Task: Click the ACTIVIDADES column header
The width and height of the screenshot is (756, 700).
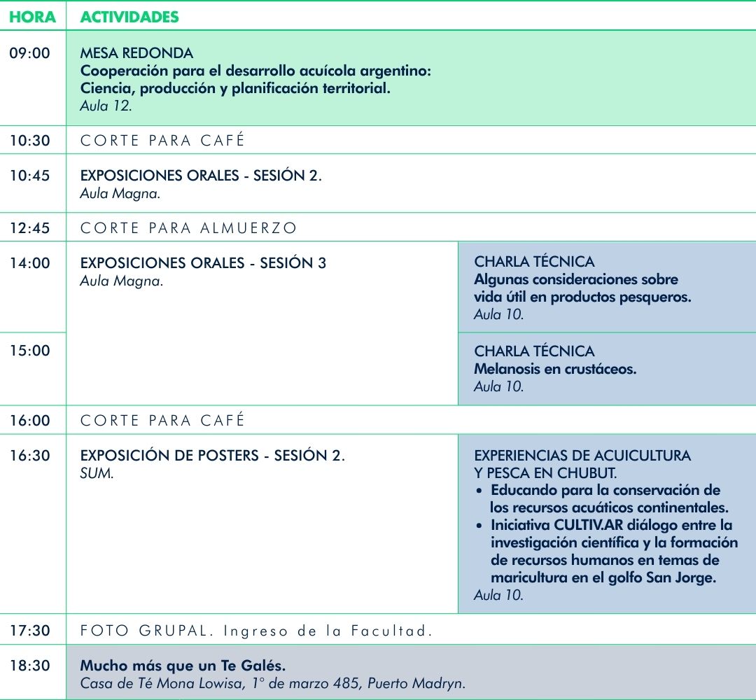Action: point(129,17)
